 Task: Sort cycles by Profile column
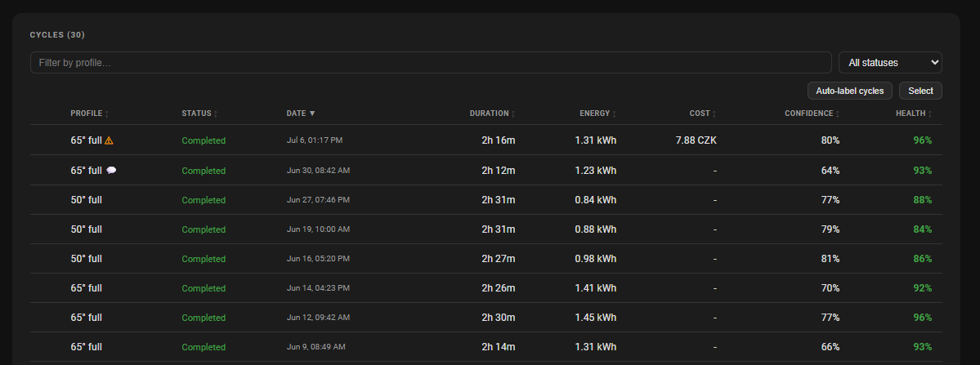point(89,114)
